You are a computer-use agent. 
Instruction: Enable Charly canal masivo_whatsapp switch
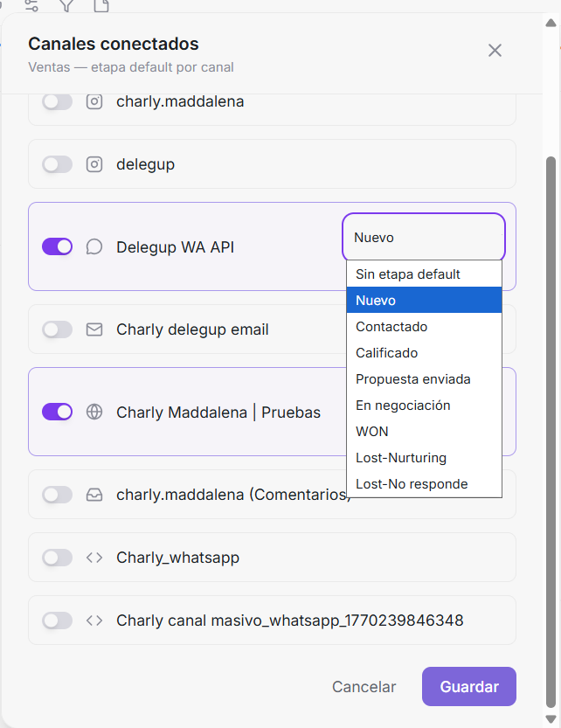[x=57, y=621]
